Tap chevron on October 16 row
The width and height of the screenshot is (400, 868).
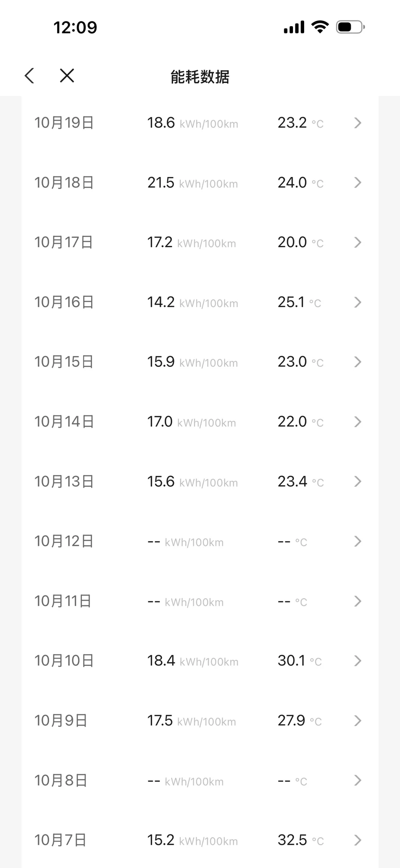[357, 302]
